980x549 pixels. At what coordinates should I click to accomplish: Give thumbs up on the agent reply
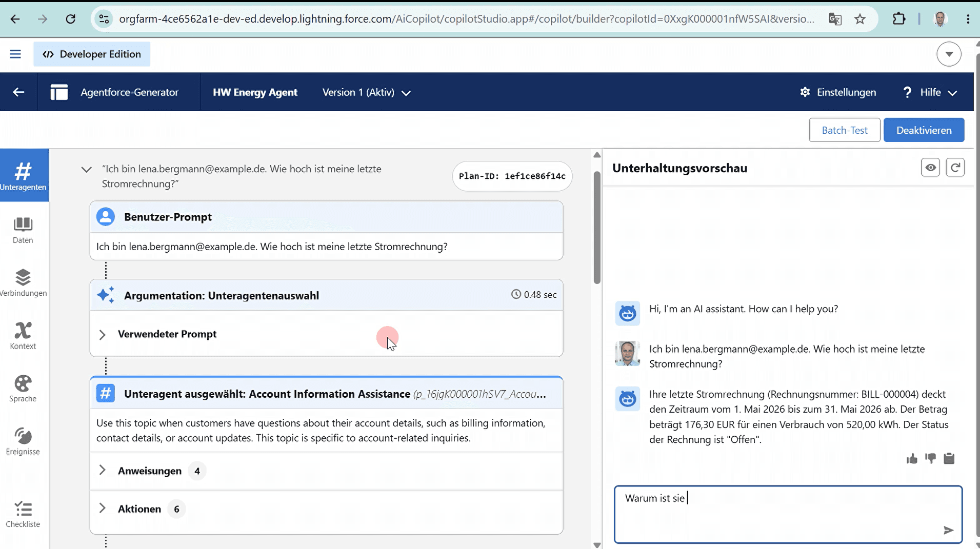[912, 459]
